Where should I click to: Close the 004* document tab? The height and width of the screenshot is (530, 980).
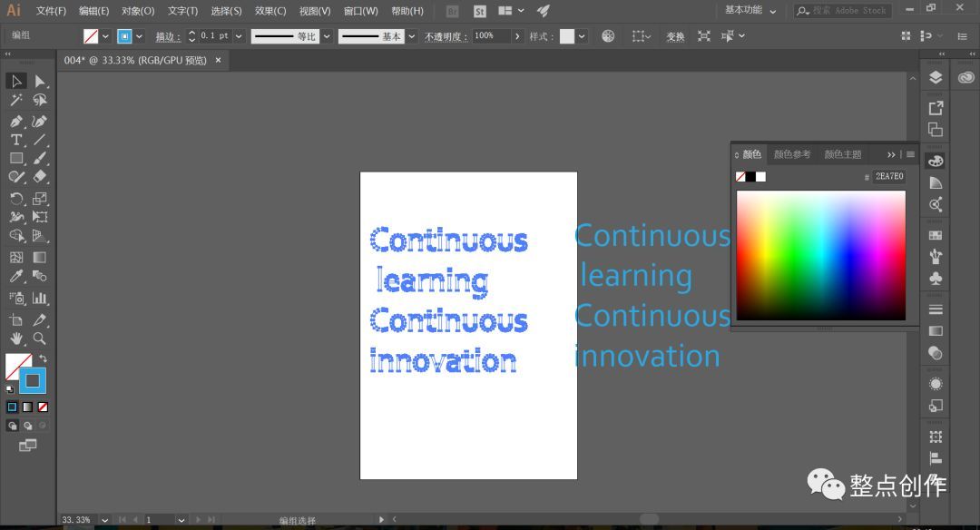pyautogui.click(x=218, y=60)
